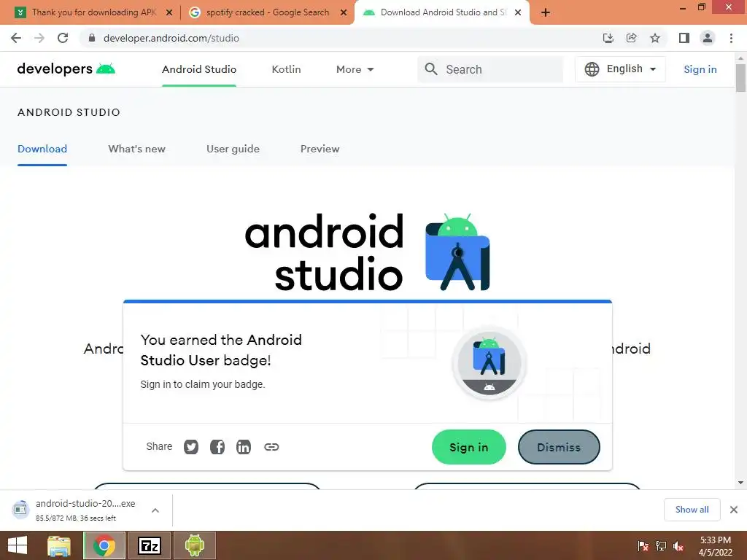
Task: Open the User guide tab
Action: [x=233, y=149]
